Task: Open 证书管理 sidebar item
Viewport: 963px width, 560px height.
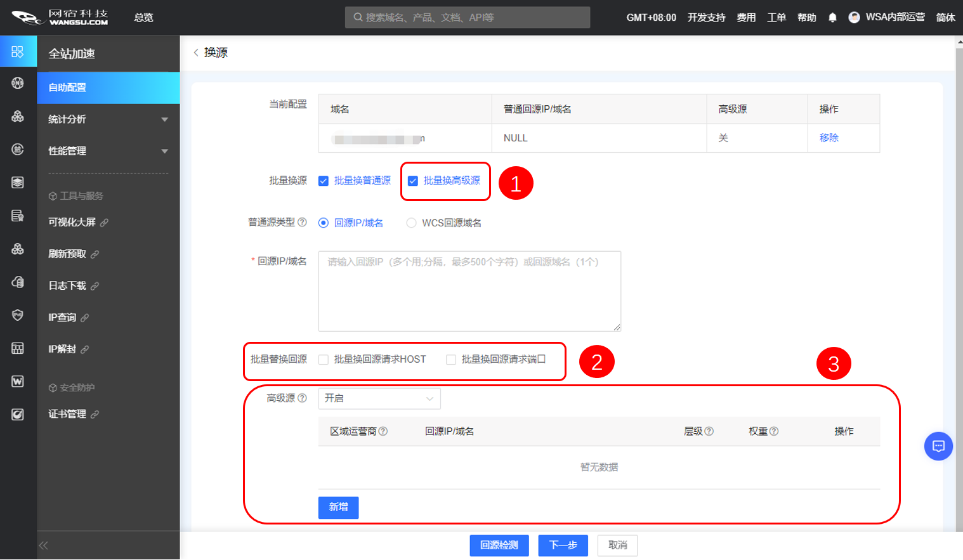Action: pyautogui.click(x=67, y=414)
